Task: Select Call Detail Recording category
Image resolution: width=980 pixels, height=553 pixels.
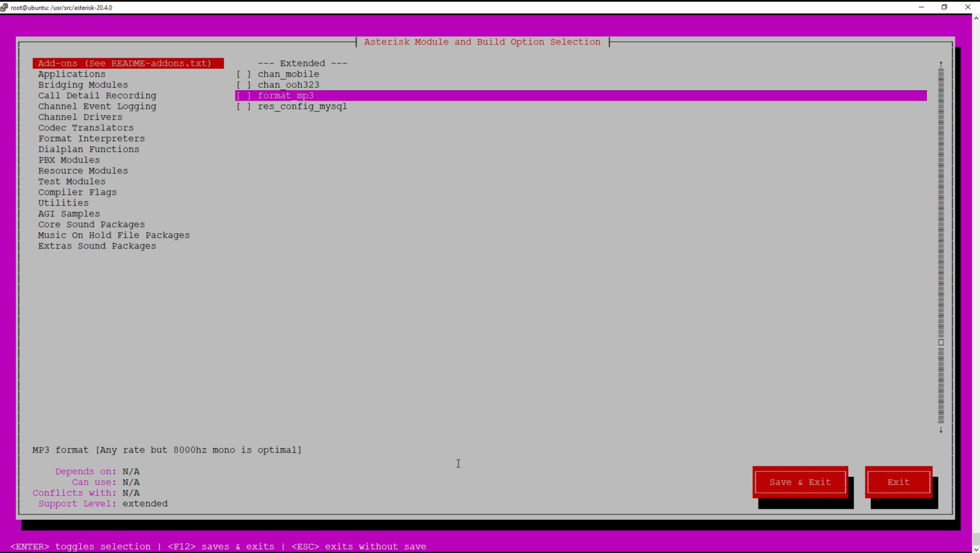Action: pyautogui.click(x=97, y=95)
